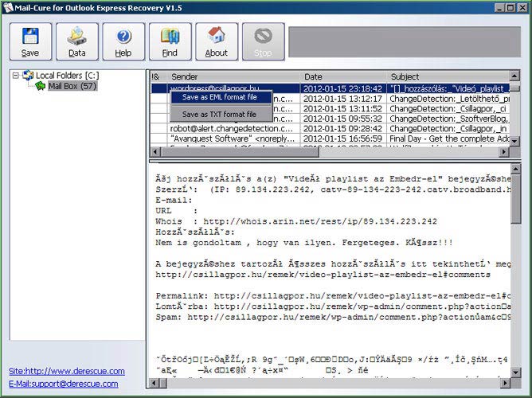Sort by the Subject column header
This screenshot has width=532, height=398.
click(x=448, y=76)
